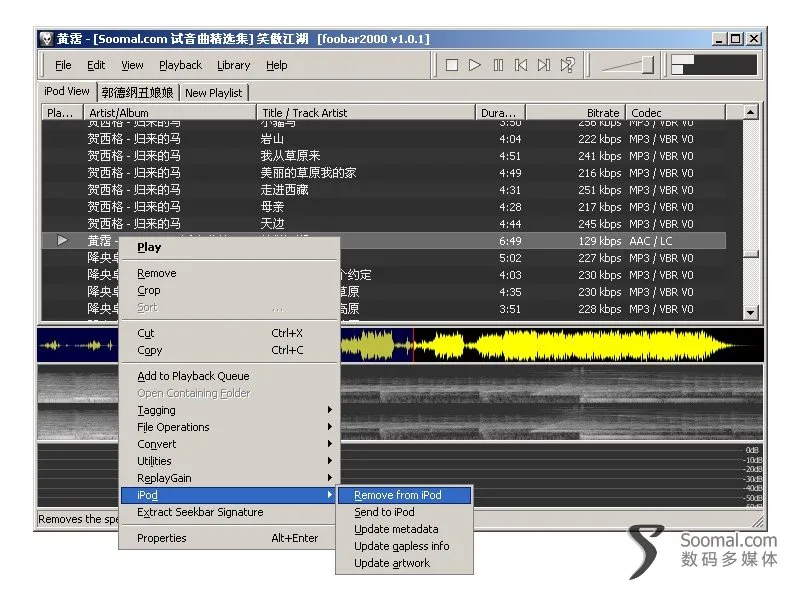Click the Codec column header
This screenshot has height=600, width=800.
[676, 113]
